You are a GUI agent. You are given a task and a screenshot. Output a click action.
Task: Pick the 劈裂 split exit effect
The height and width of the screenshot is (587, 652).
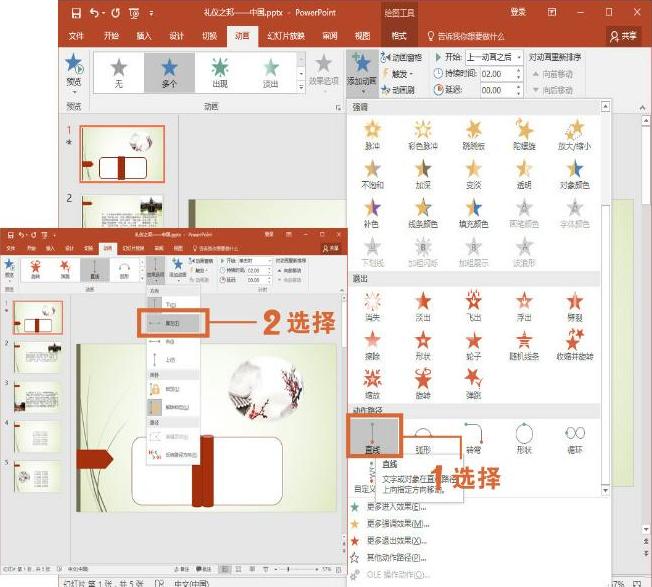[574, 307]
